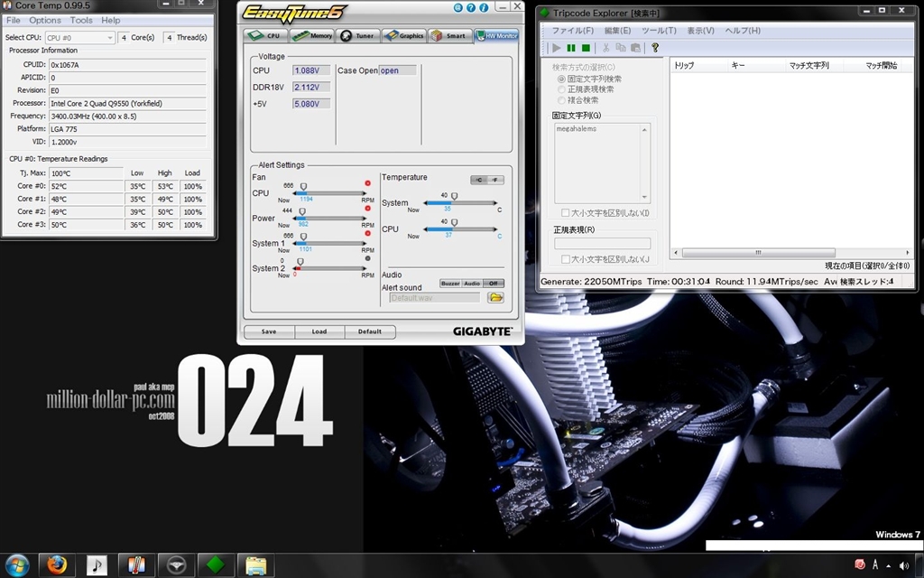Open 編集(E) menu in Tripcode Explorer
The height and width of the screenshot is (578, 924).
coord(617,31)
